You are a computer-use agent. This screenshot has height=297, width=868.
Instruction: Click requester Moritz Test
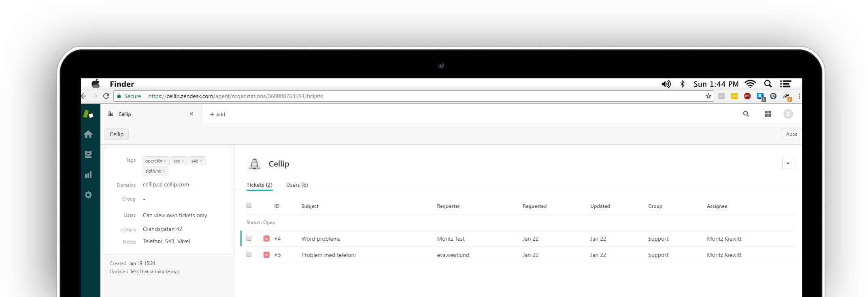(x=451, y=239)
